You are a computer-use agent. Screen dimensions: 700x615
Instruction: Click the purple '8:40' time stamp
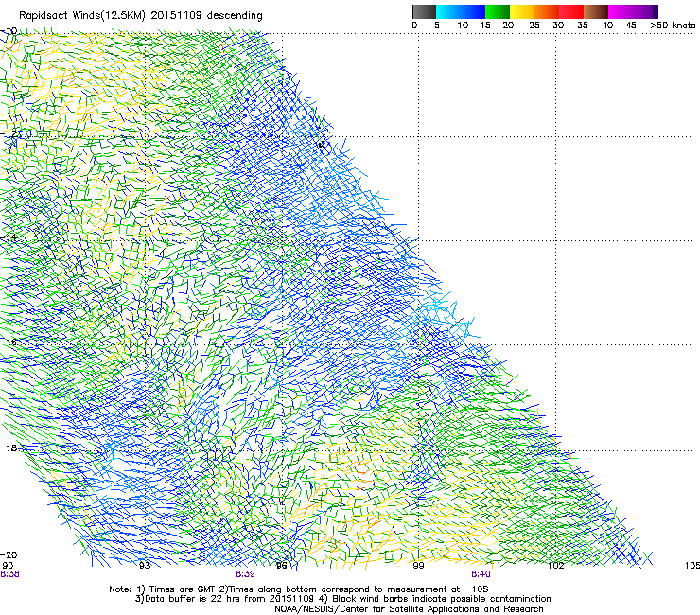click(481, 574)
